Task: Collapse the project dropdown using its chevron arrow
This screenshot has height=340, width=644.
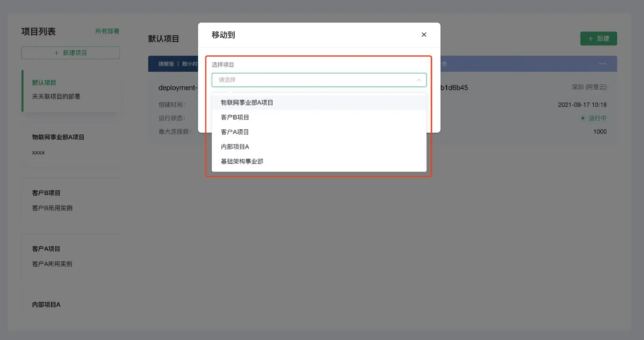Action: coord(419,80)
